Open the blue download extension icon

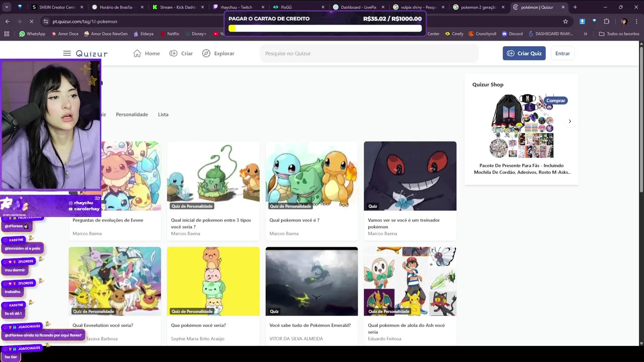[x=582, y=21]
